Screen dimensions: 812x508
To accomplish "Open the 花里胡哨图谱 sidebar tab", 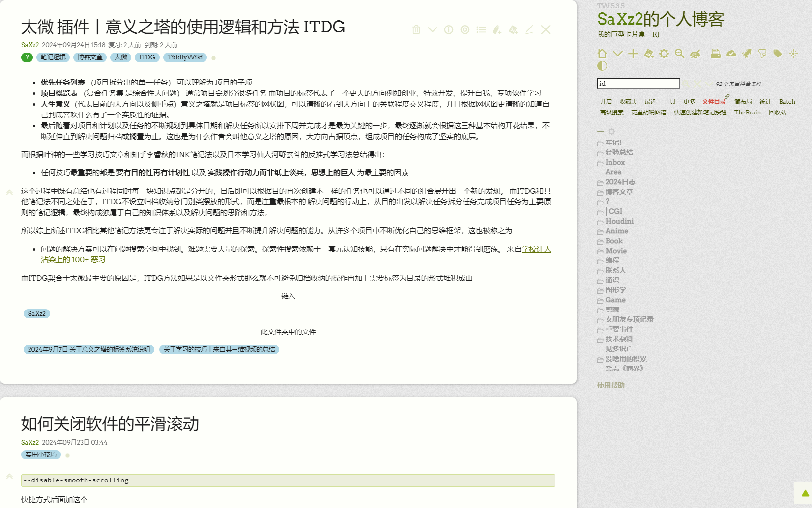I will pyautogui.click(x=649, y=113).
